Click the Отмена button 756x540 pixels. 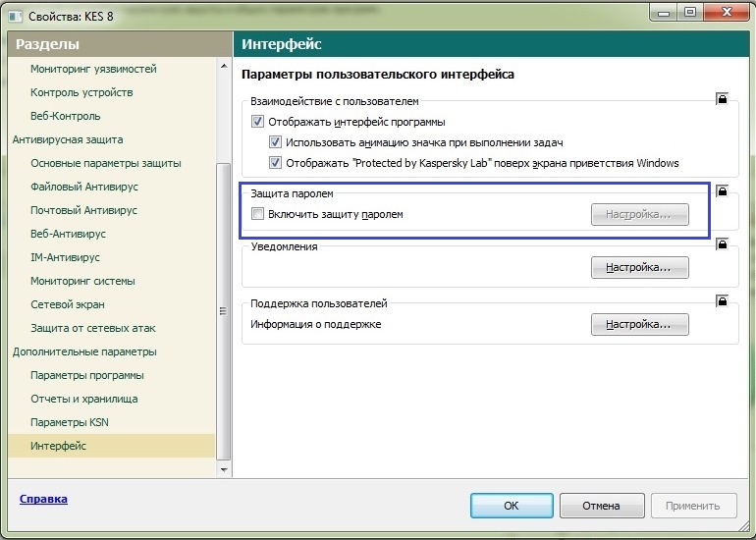tap(602, 506)
